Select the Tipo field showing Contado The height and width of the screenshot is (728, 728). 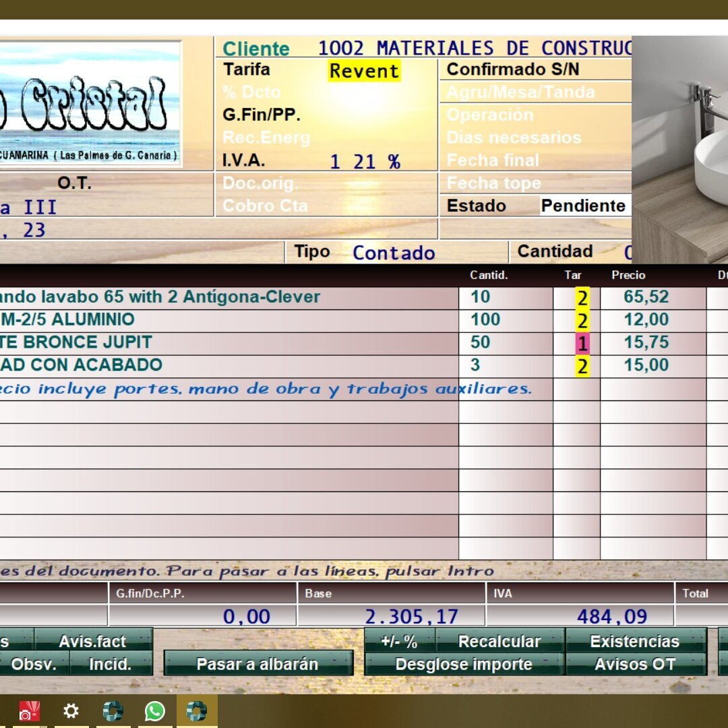tap(394, 253)
